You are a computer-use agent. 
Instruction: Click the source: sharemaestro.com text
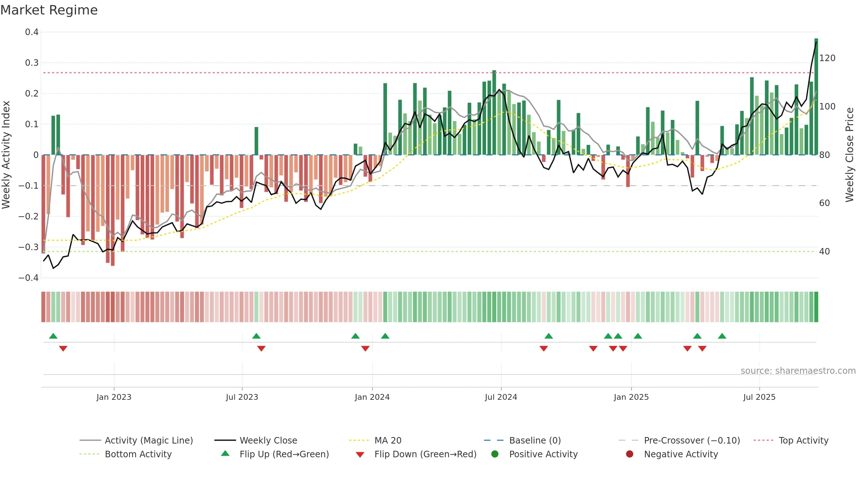(x=798, y=371)
